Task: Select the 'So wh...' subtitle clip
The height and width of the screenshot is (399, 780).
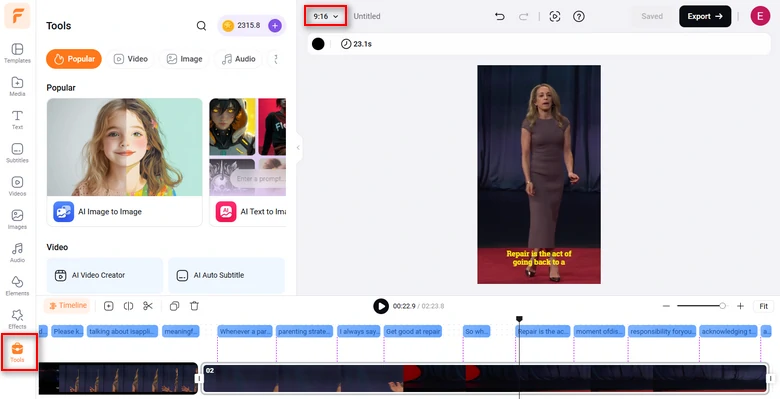Action: pyautogui.click(x=477, y=331)
